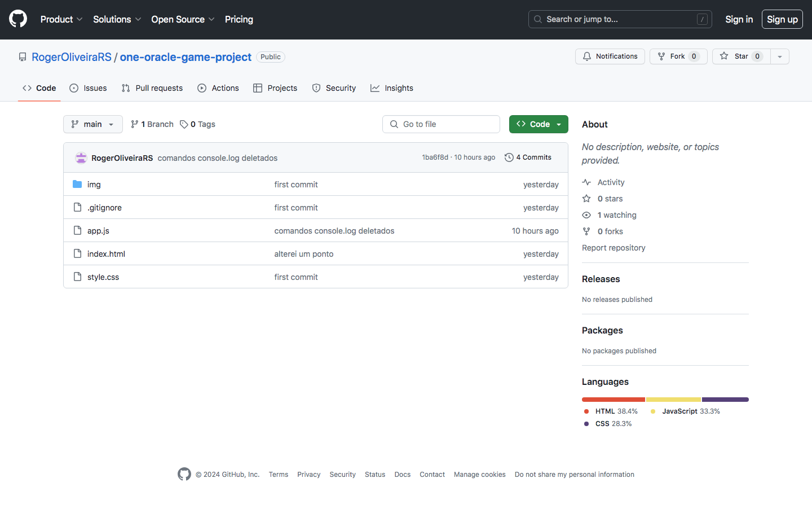The image size is (812, 513).
Task: Click the index.html file icon
Action: pyautogui.click(x=77, y=253)
